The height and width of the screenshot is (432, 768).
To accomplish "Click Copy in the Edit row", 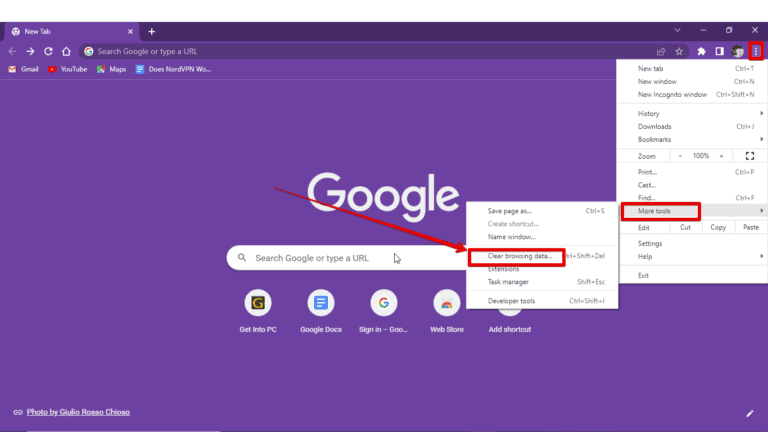I will click(x=718, y=227).
